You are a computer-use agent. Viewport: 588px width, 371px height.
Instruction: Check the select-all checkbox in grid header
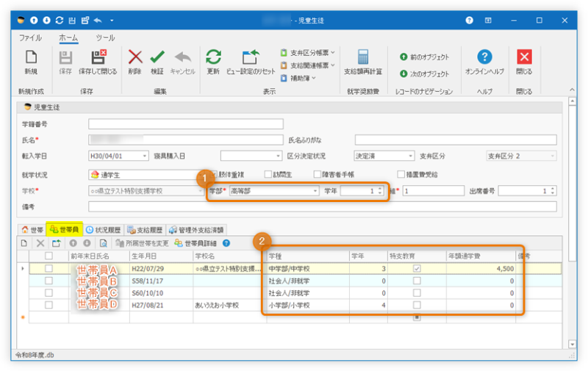point(49,256)
